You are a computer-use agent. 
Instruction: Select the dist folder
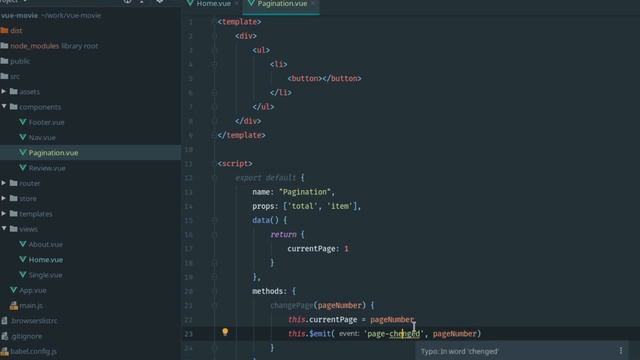pyautogui.click(x=16, y=30)
